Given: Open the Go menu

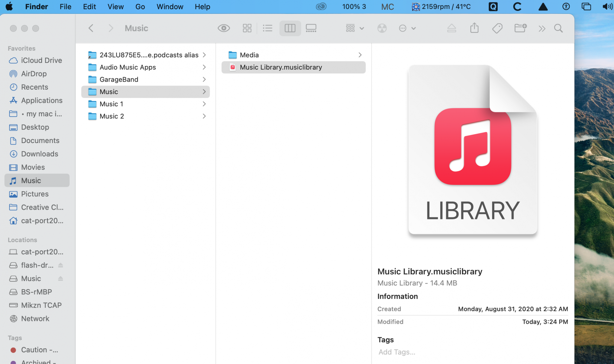Looking at the screenshot, I should pos(140,7).
